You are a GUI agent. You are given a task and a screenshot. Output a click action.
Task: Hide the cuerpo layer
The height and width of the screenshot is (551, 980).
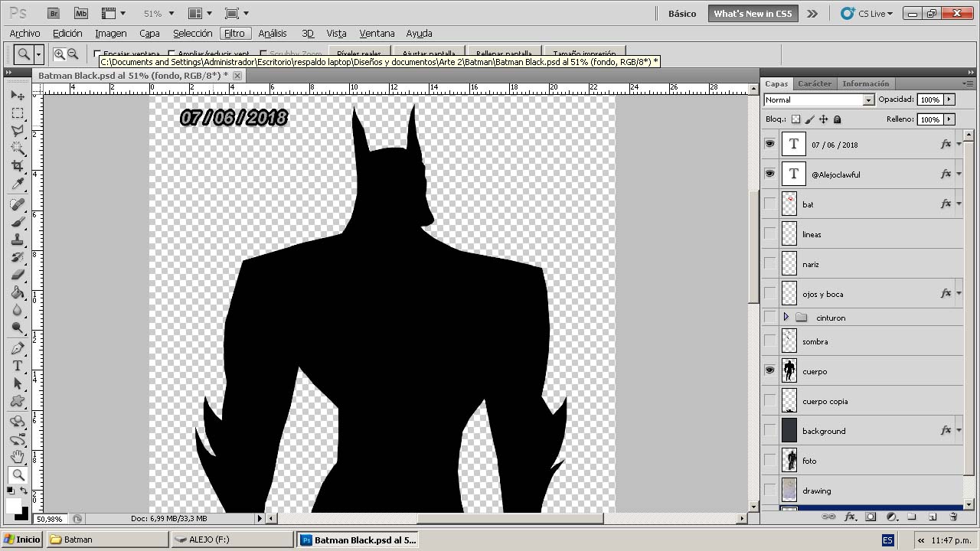(769, 371)
